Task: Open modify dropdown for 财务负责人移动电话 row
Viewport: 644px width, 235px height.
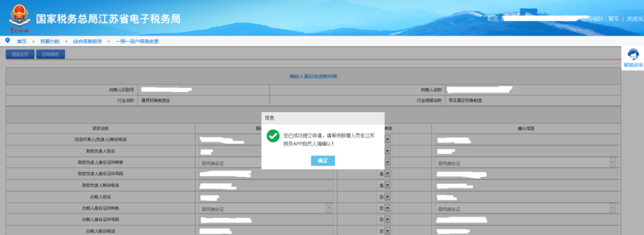Action: (388, 185)
